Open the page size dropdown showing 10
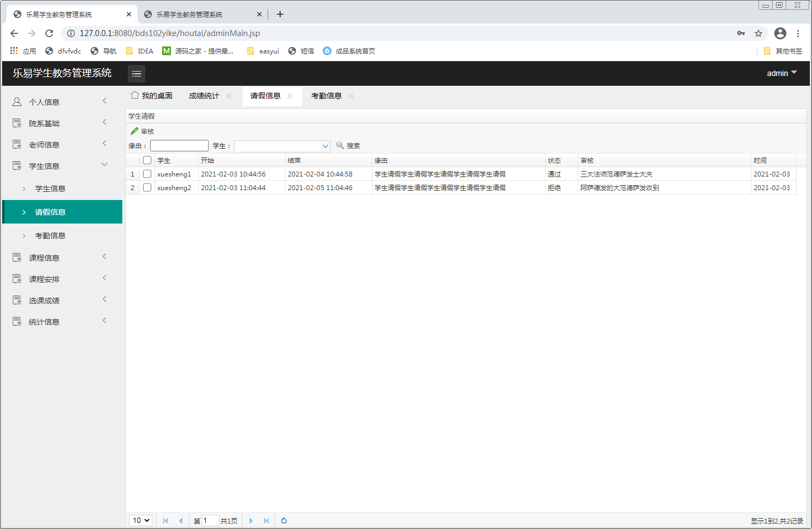 [140, 521]
